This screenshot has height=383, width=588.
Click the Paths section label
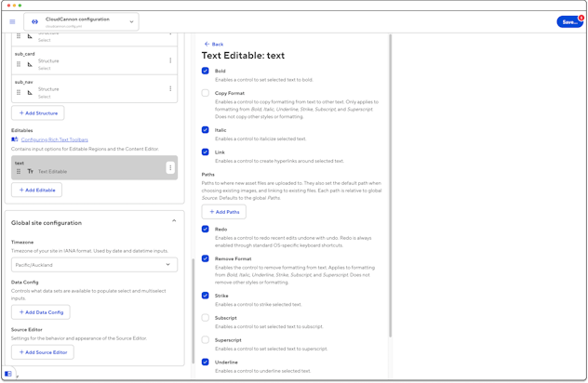point(208,174)
